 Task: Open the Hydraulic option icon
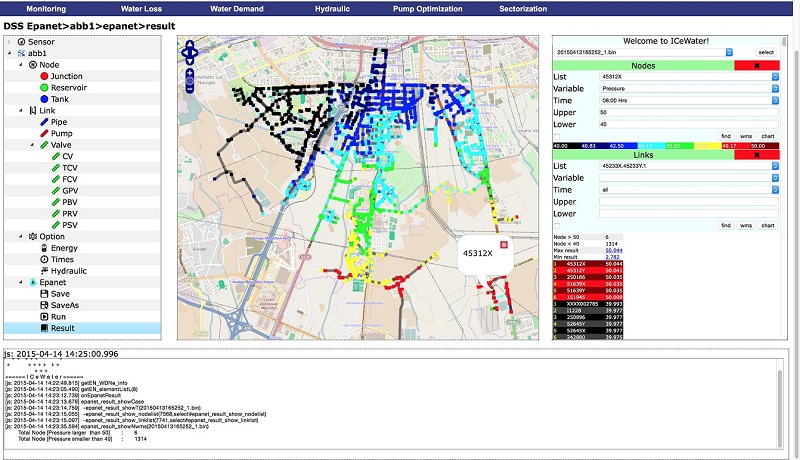tap(44, 271)
